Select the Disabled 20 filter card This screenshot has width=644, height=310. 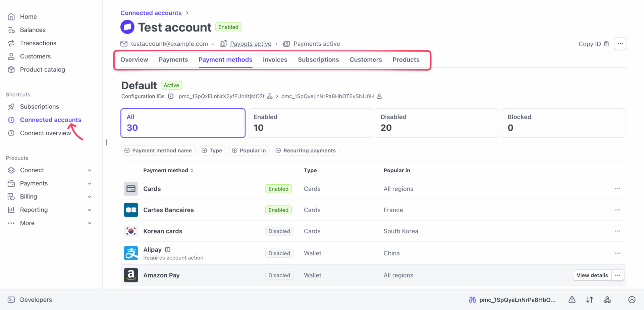coord(436,123)
